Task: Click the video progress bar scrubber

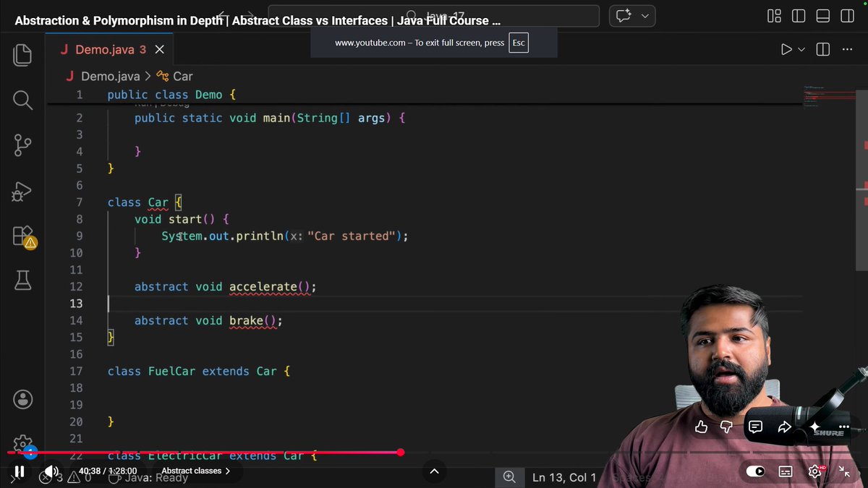Action: point(400,452)
